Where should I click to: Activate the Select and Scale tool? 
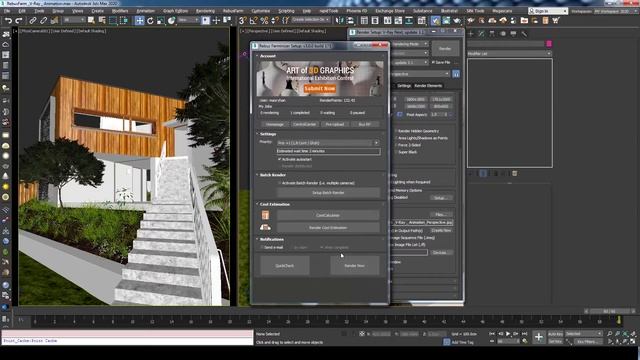pyautogui.click(x=161, y=20)
